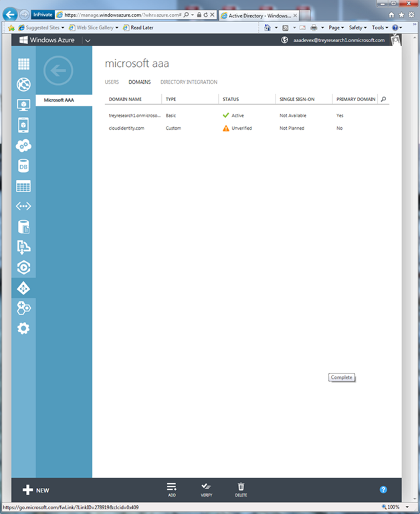Viewport: 420px width, 514px height.
Task: Close the Active Directory browser tab
Action: coord(295,15)
